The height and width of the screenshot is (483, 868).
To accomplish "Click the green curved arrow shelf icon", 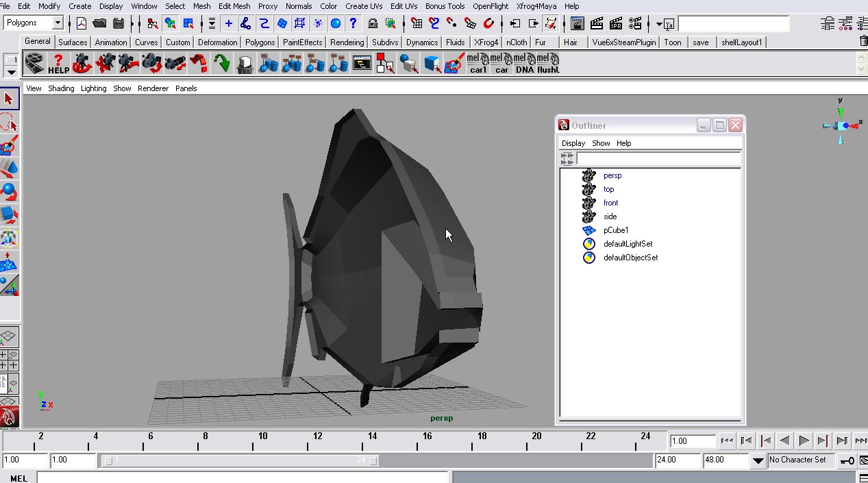I will point(221,64).
